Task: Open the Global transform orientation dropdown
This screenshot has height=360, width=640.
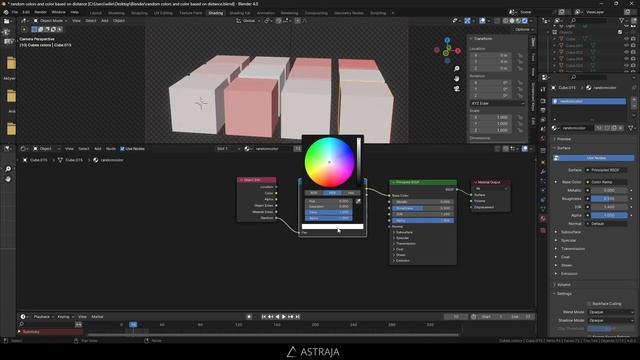Action: [x=248, y=20]
